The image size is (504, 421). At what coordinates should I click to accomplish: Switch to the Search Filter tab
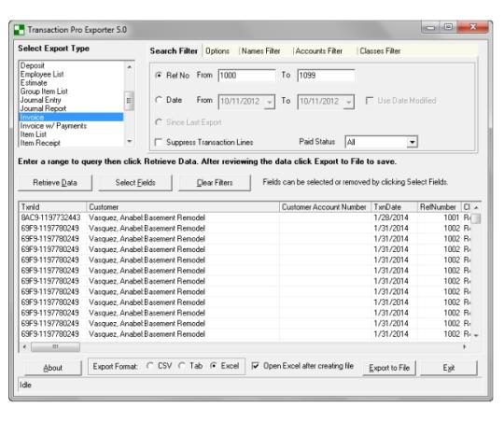pos(174,50)
